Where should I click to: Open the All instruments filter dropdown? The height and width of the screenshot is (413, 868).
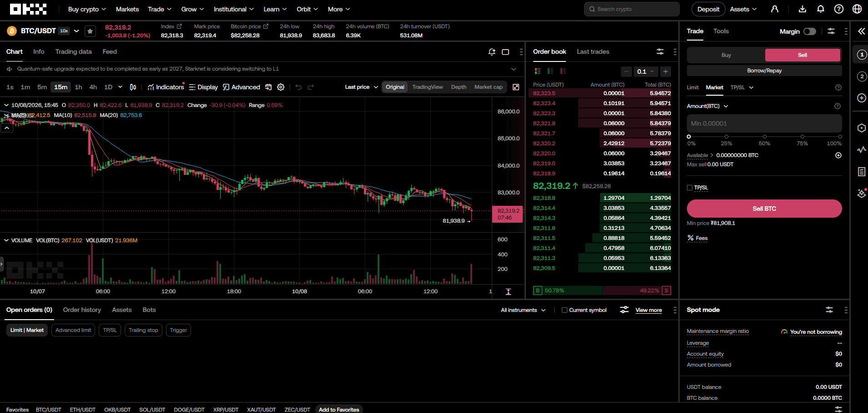523,310
